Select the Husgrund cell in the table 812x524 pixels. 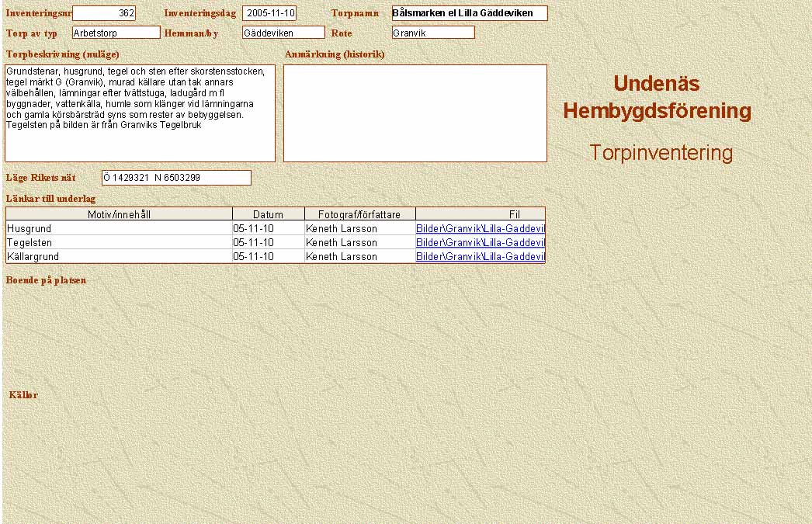[119, 229]
